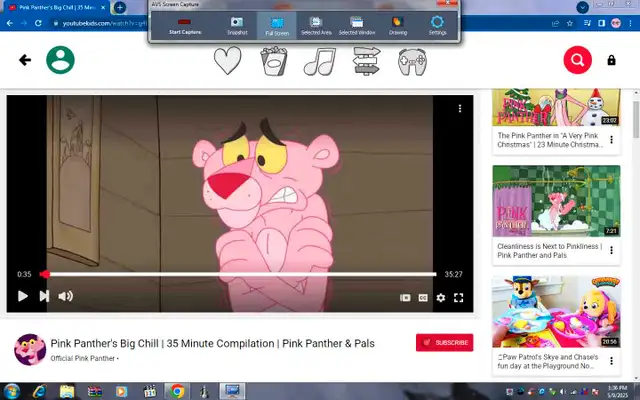Select the Selected Area capture mode

[316, 26]
